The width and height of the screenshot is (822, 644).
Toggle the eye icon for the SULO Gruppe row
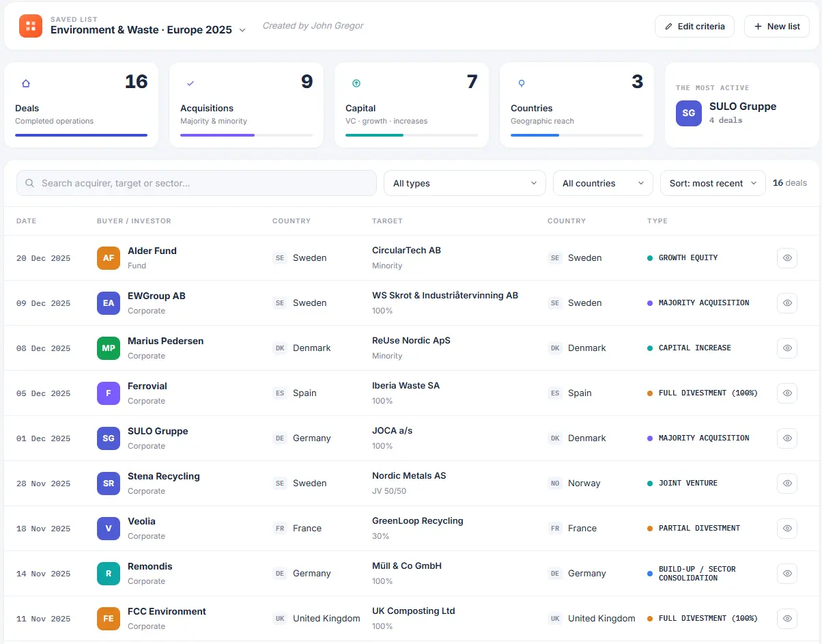pyautogui.click(x=787, y=438)
